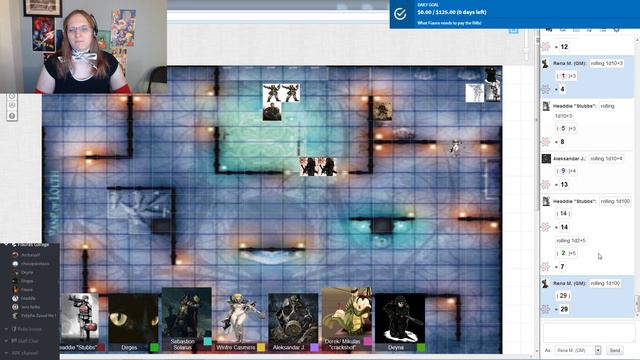This screenshot has height=360, width=640.
Task: Open Headdie "Stubbs" player portrait
Action: 80,318
